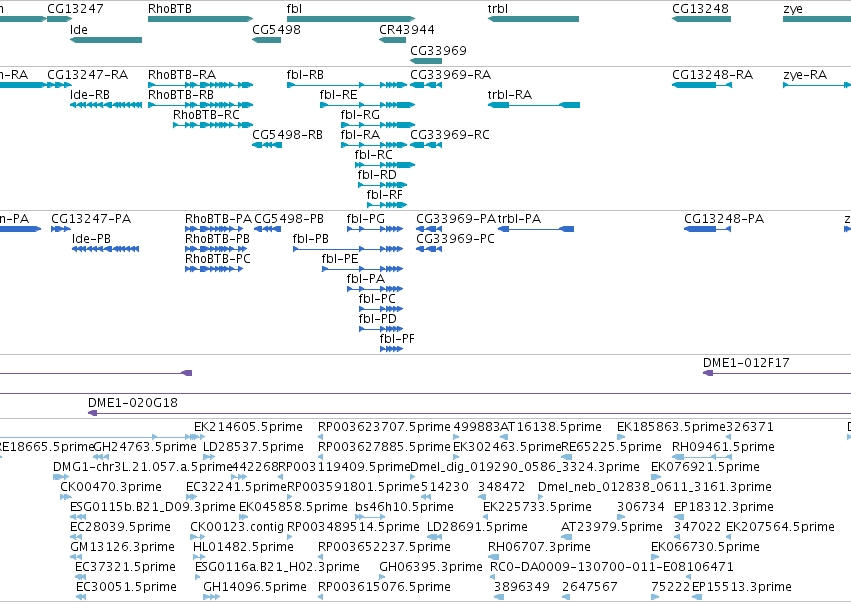
Task: Click protein CG5498-PB
Action: [289, 219]
